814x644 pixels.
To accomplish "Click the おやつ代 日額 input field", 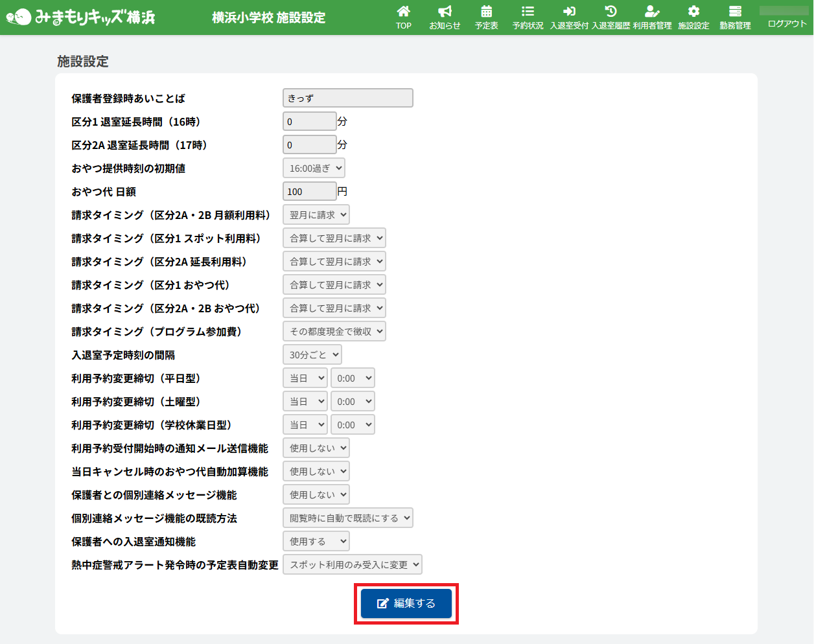I will [x=310, y=192].
